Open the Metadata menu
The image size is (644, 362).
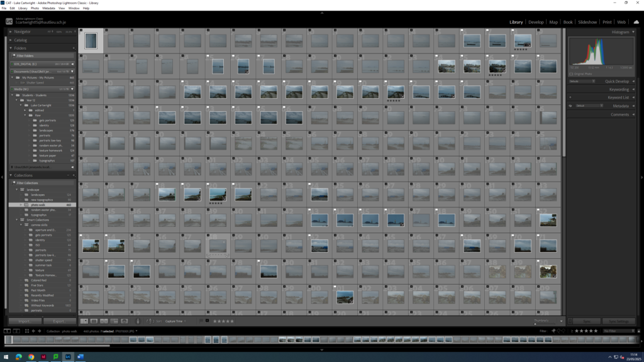tap(48, 8)
